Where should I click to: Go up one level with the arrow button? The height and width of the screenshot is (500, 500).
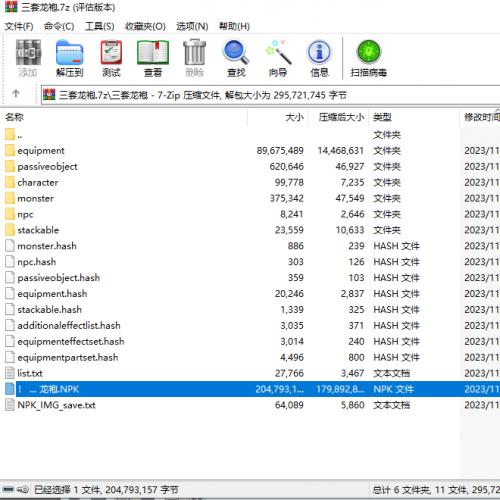[16, 94]
